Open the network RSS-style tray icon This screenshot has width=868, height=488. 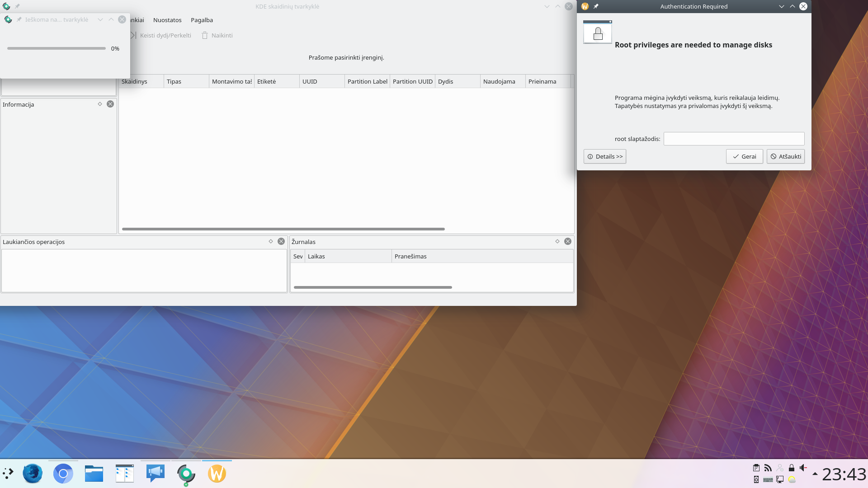click(768, 468)
